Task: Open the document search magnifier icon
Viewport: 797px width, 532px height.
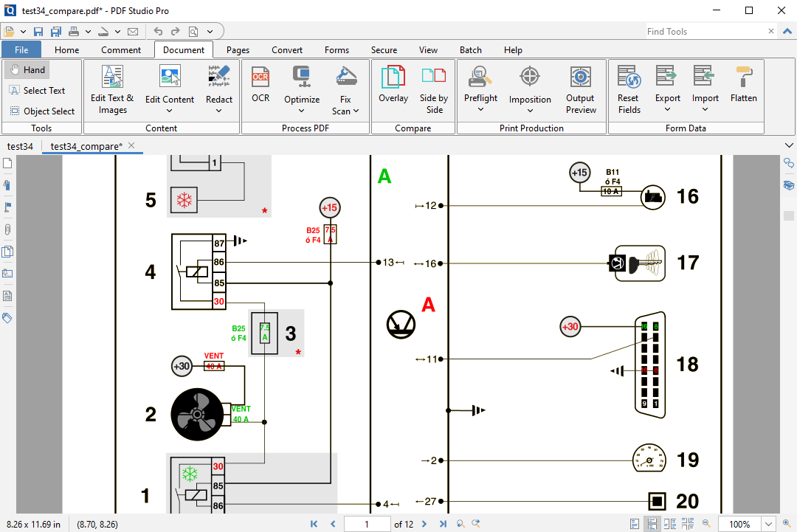Action: tap(193, 32)
